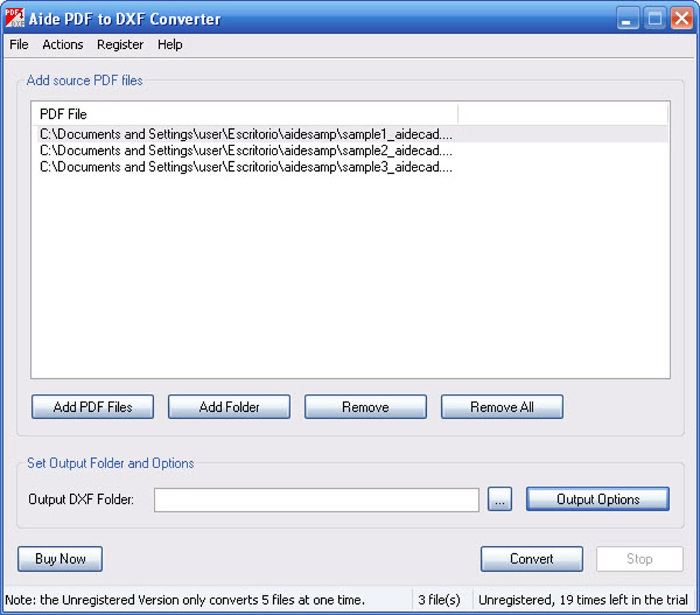
Task: Select the sample3_aidecad file row
Action: point(353,167)
